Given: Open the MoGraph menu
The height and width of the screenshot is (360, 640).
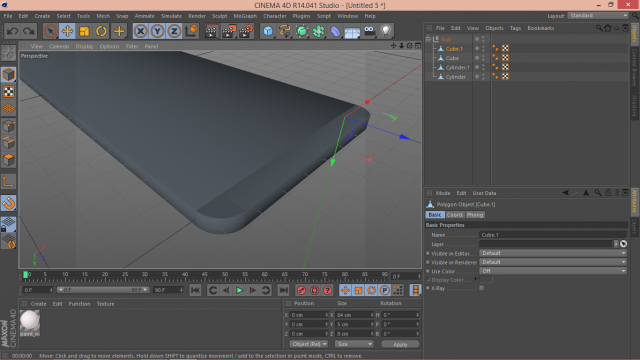Looking at the screenshot, I should tap(245, 16).
